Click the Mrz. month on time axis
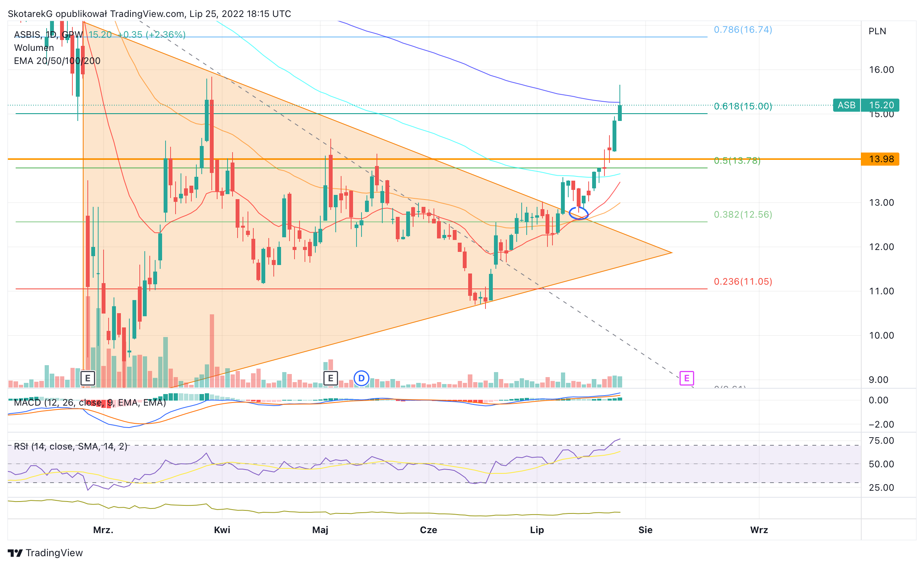This screenshot has width=924, height=567. coord(103,530)
